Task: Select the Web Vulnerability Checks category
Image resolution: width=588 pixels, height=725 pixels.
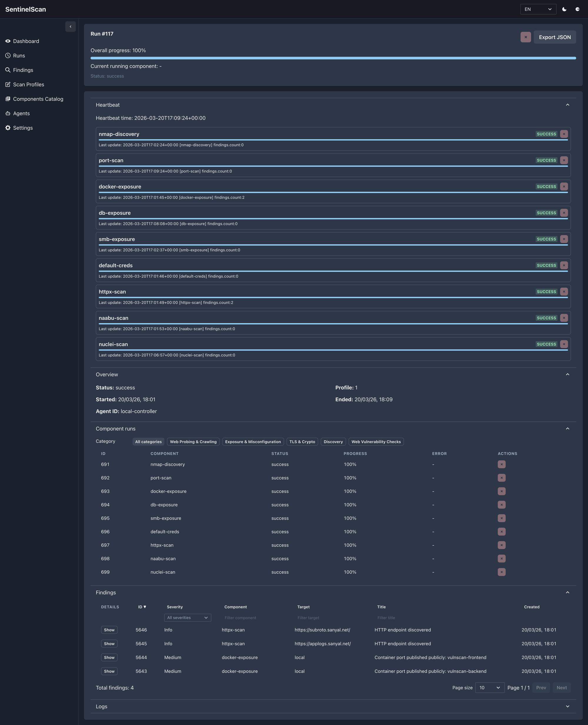Action: [x=376, y=442]
